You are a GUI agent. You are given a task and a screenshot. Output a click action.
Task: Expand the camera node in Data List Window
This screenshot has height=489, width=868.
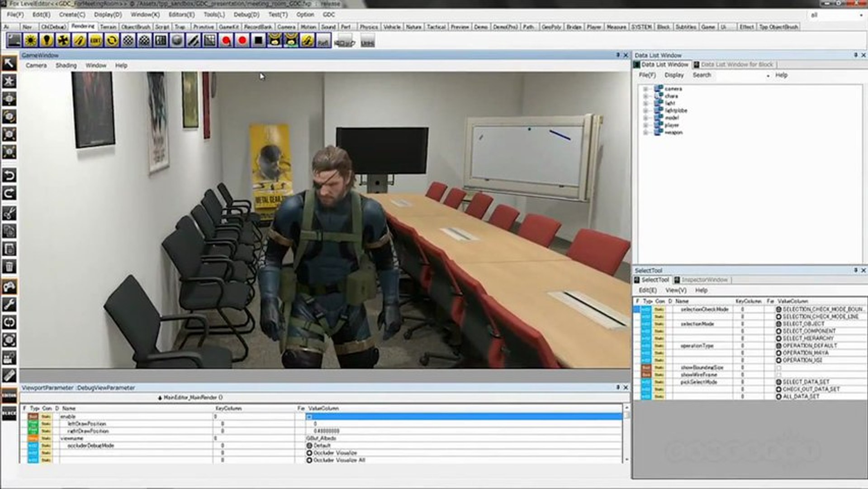pyautogui.click(x=645, y=89)
